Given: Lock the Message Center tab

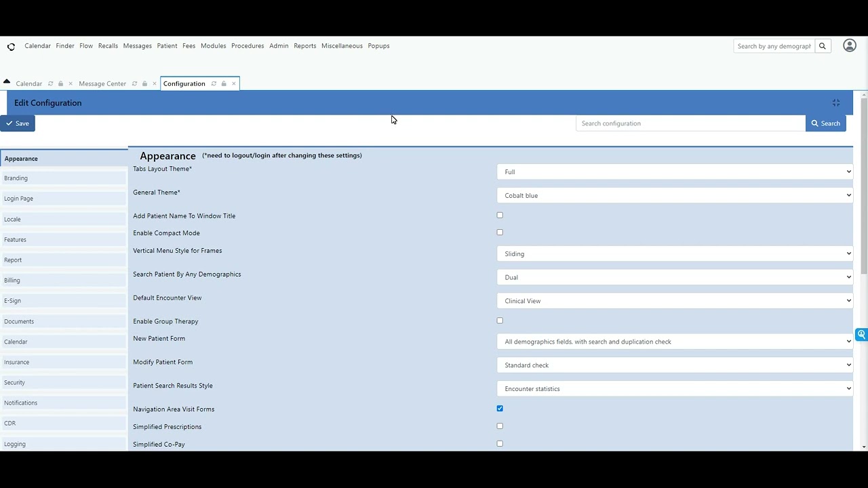Looking at the screenshot, I should click(144, 83).
